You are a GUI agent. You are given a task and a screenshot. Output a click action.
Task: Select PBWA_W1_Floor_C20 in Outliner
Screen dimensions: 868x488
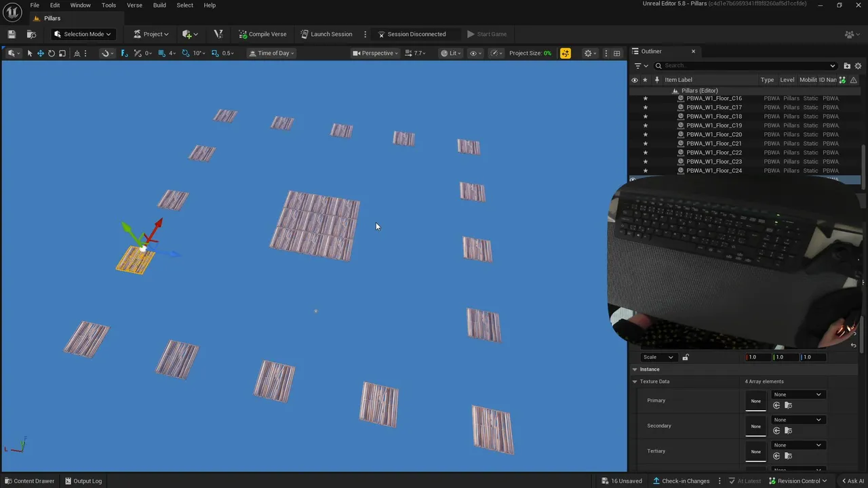point(714,134)
